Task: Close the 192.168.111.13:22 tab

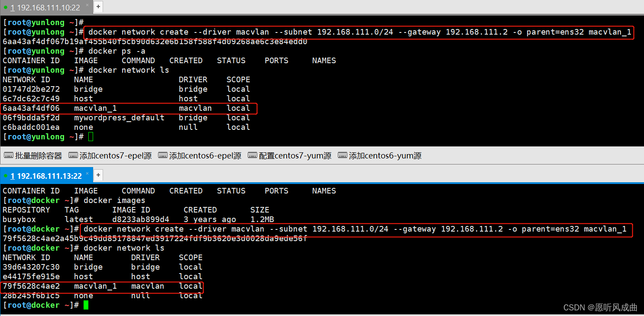Action: click(x=88, y=174)
